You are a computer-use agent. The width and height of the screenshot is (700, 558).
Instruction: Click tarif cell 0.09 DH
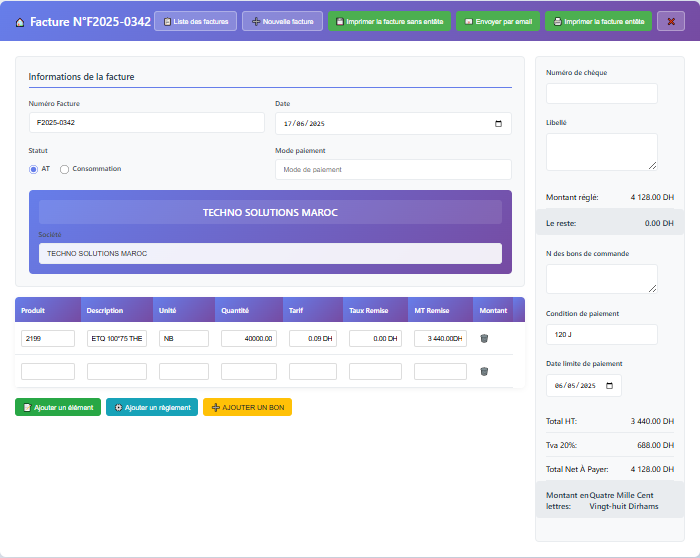(x=313, y=338)
